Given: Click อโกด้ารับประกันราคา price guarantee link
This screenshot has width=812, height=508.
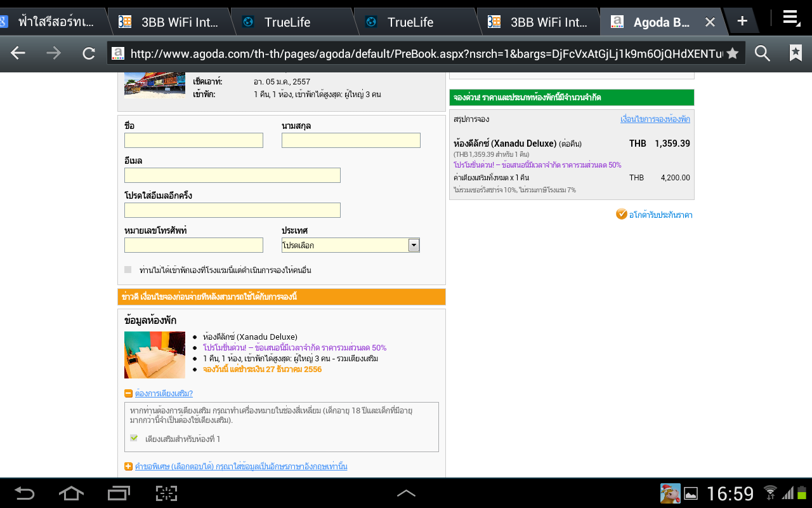Looking at the screenshot, I should pyautogui.click(x=660, y=215).
